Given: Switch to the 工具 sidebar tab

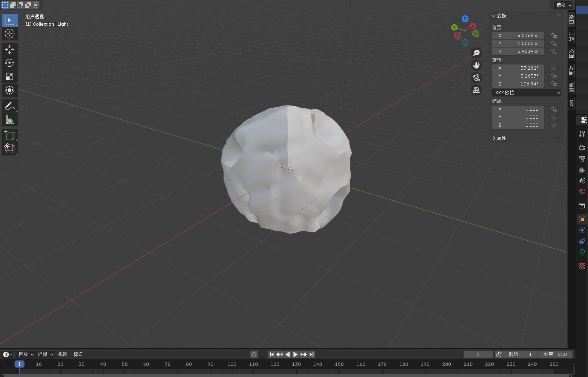Looking at the screenshot, I should (x=571, y=36).
